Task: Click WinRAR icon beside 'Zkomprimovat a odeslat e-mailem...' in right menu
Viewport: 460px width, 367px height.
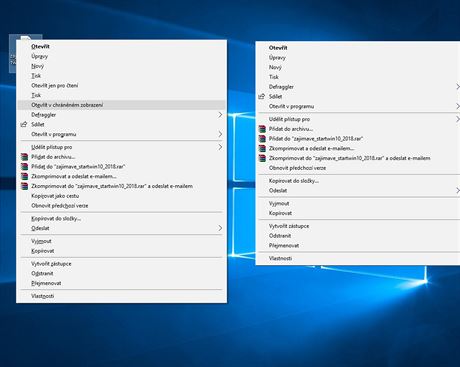Action: point(262,148)
